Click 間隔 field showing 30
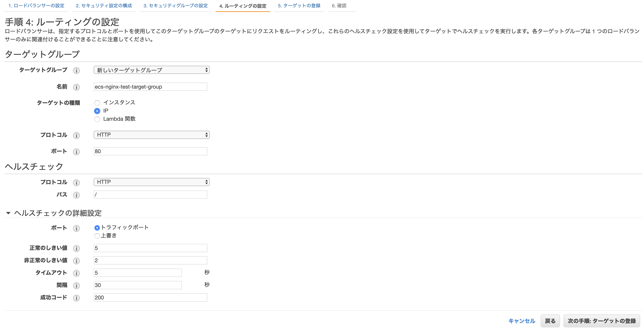 [x=138, y=285]
